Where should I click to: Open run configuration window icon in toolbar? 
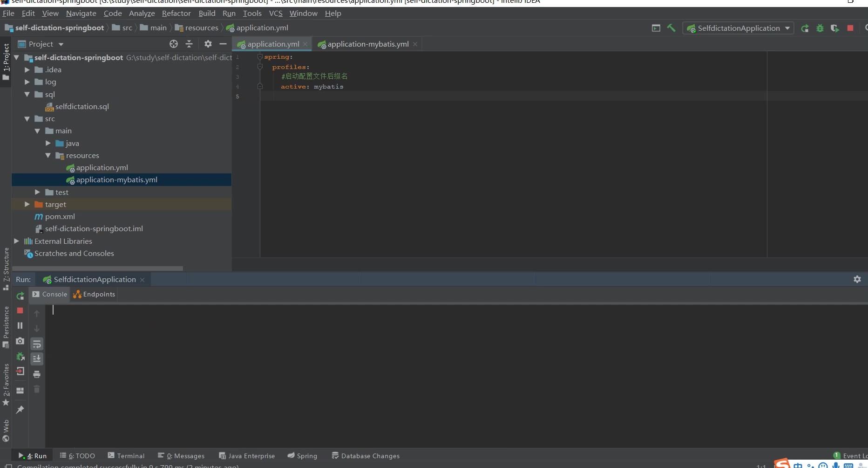[656, 28]
